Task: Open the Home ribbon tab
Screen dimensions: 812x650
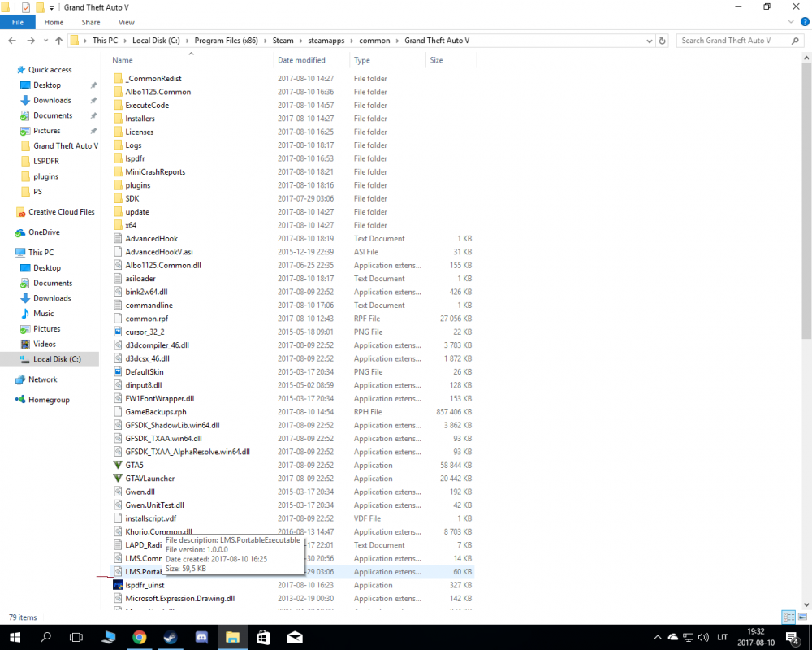Action: pyautogui.click(x=54, y=22)
